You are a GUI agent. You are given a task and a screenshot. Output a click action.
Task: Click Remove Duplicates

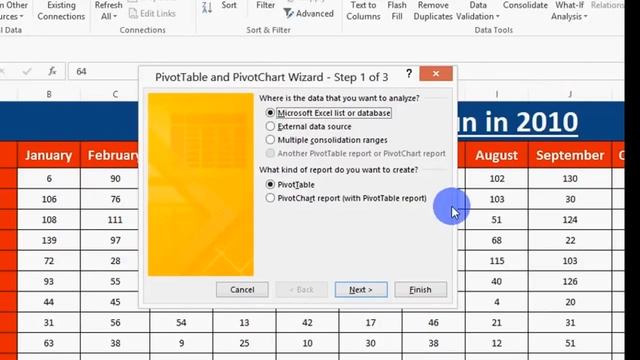point(433,11)
